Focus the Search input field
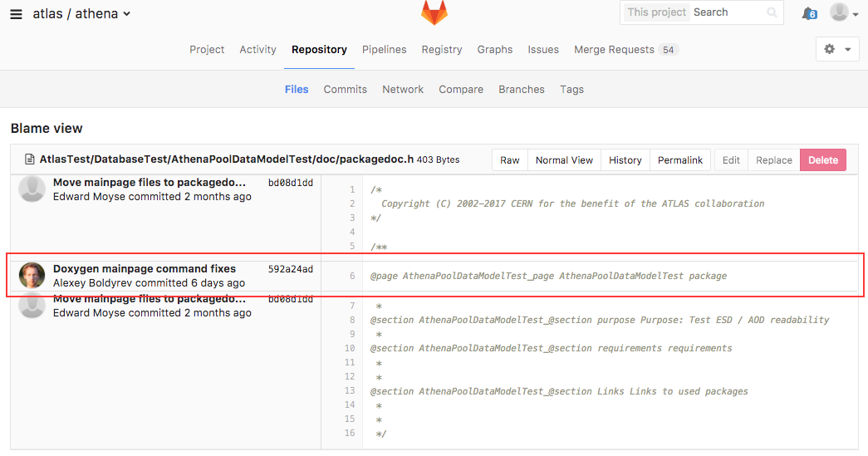 [728, 12]
